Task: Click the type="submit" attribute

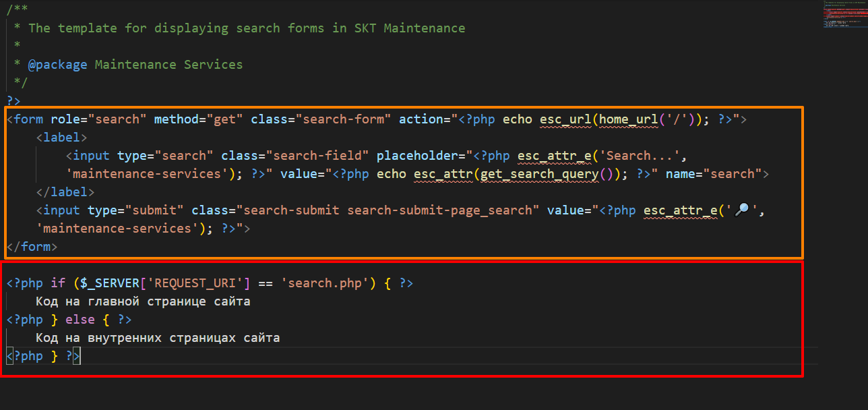Action: [x=135, y=210]
